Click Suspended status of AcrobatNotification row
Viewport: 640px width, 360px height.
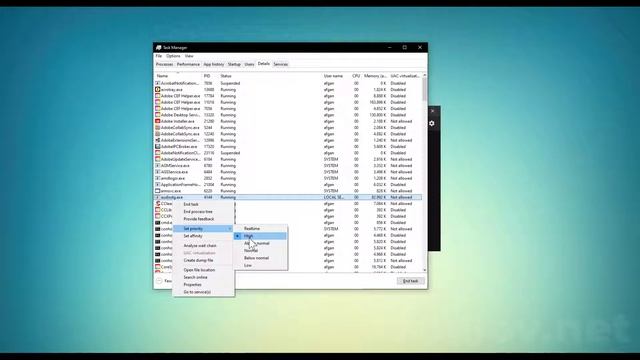click(x=230, y=83)
